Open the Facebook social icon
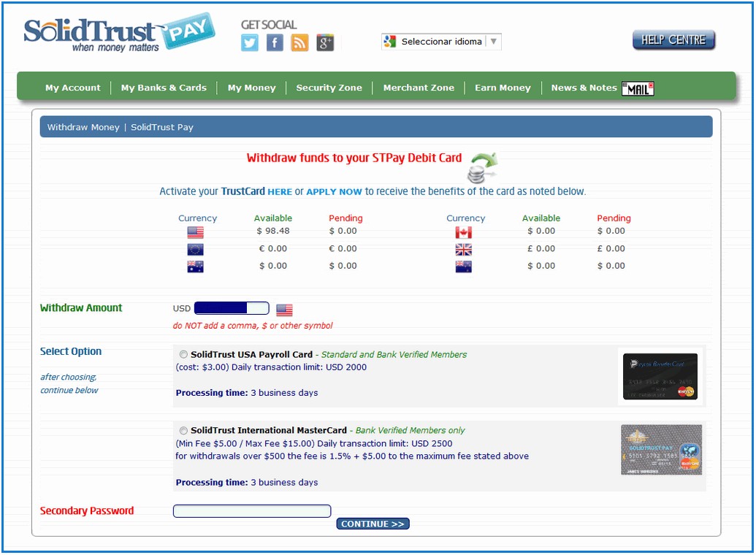Image resolution: width=756 pixels, height=555 pixels. (x=275, y=43)
